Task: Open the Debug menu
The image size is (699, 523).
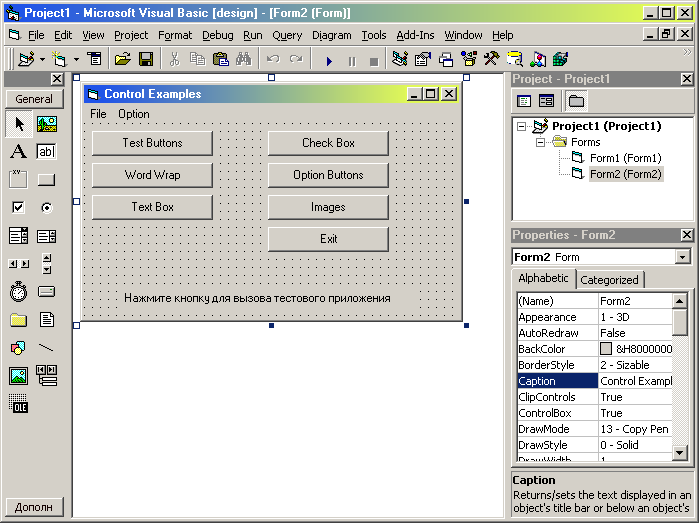Action: [x=218, y=35]
